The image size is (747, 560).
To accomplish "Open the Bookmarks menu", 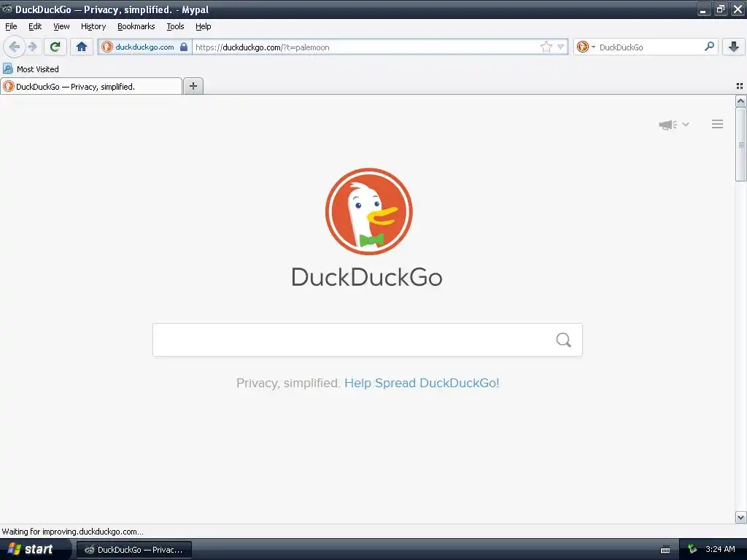I will 136,26.
